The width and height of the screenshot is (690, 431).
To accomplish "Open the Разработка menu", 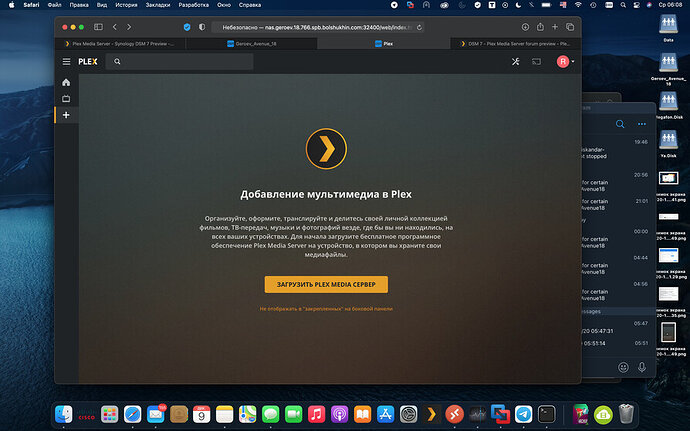I will (194, 5).
